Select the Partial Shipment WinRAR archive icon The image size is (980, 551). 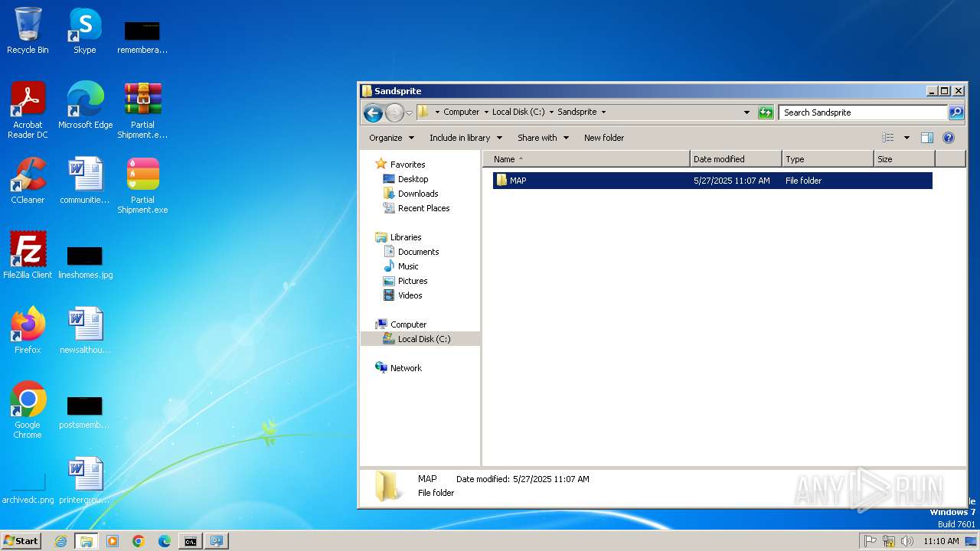(142, 110)
